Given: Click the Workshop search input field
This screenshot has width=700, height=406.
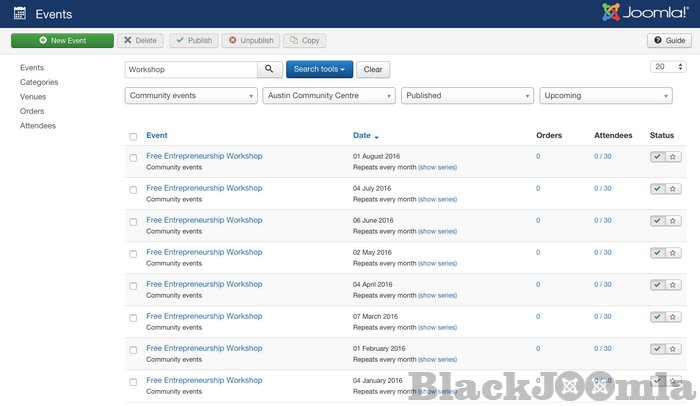Looking at the screenshot, I should [x=190, y=70].
